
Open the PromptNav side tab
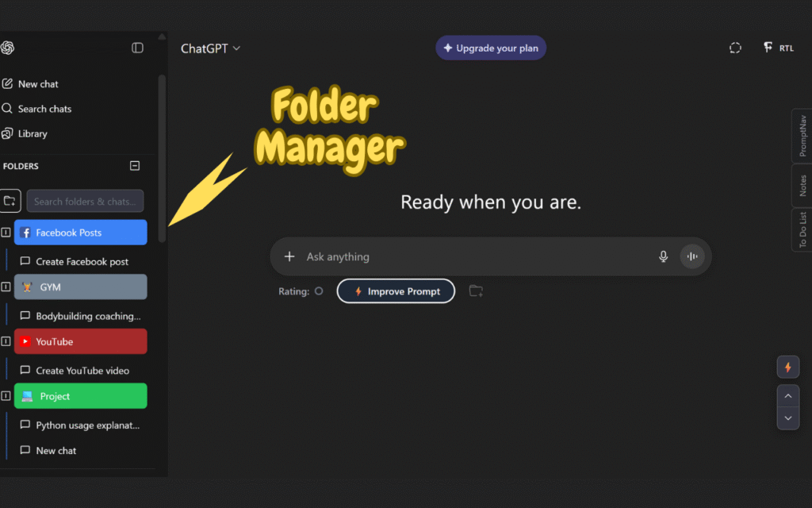[802, 136]
